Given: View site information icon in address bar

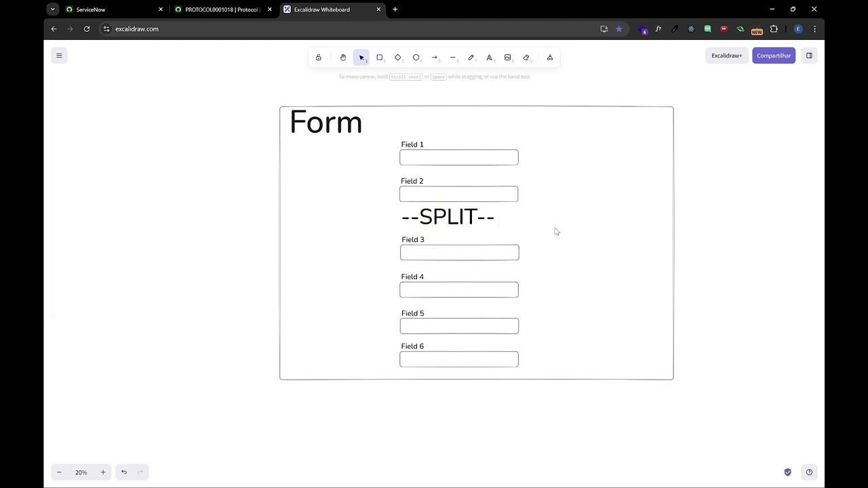Looking at the screenshot, I should click(106, 29).
